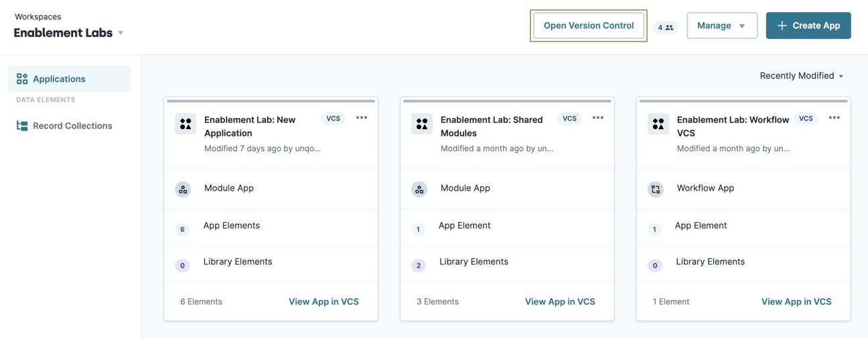Click the Applications sidebar icon
The height and width of the screenshot is (338, 868).
pos(22,79)
